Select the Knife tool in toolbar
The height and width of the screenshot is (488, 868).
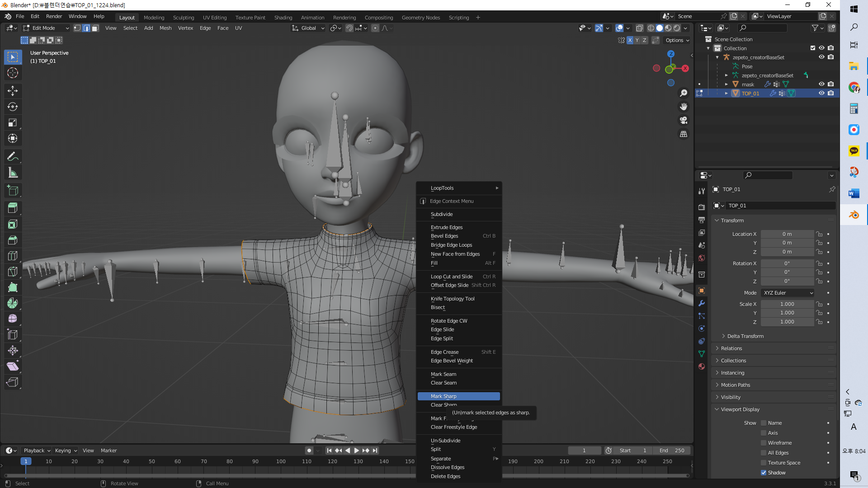click(13, 272)
